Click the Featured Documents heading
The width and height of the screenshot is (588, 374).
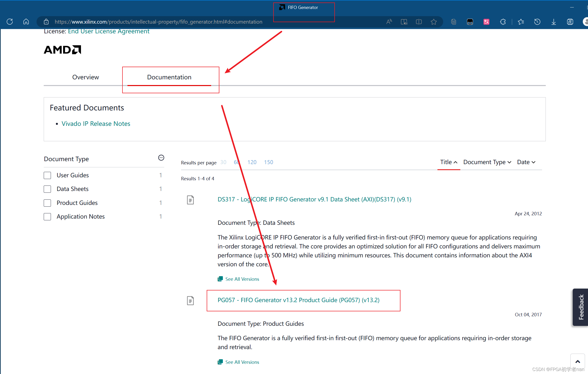(x=87, y=108)
